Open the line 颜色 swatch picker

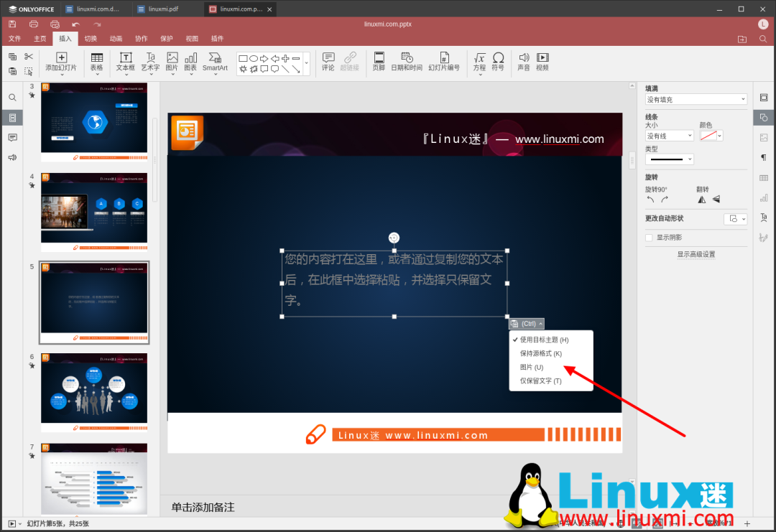click(711, 135)
